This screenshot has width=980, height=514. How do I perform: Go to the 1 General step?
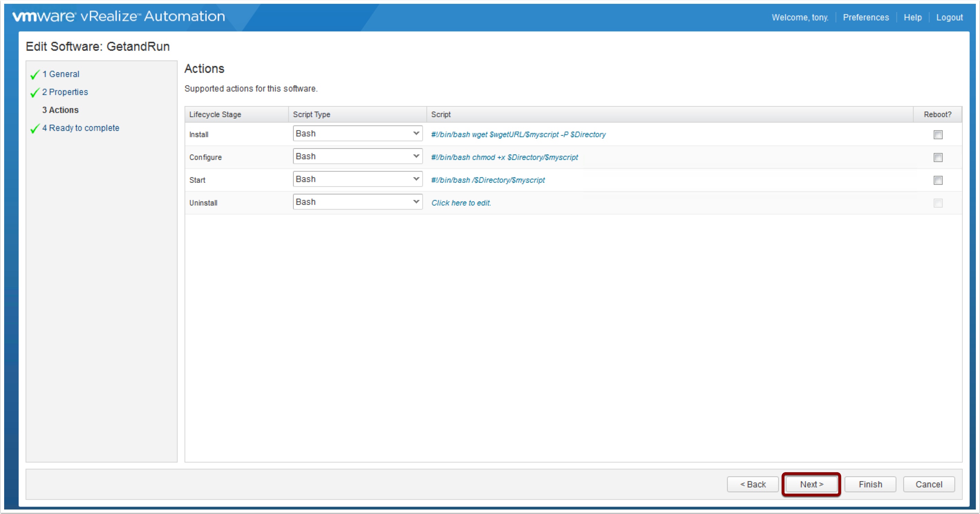(x=61, y=74)
